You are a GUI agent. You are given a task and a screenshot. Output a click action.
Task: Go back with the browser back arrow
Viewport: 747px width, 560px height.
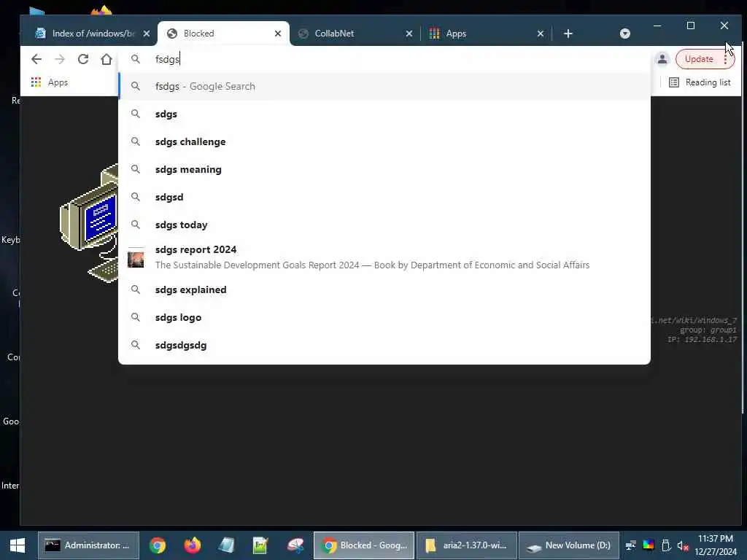pyautogui.click(x=36, y=59)
